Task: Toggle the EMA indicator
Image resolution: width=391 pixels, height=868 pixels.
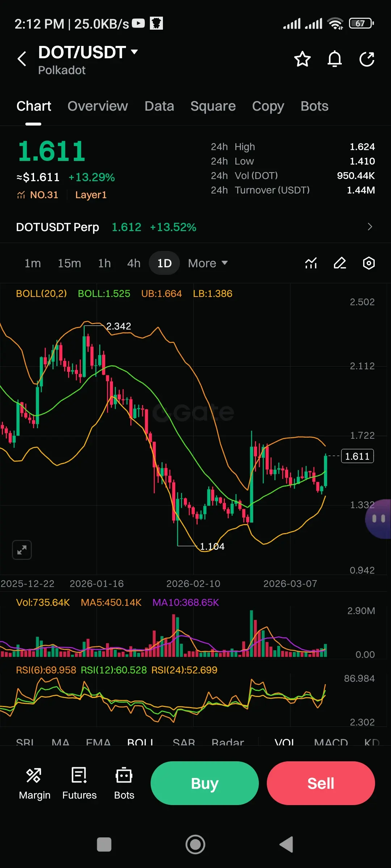Action: (x=98, y=743)
